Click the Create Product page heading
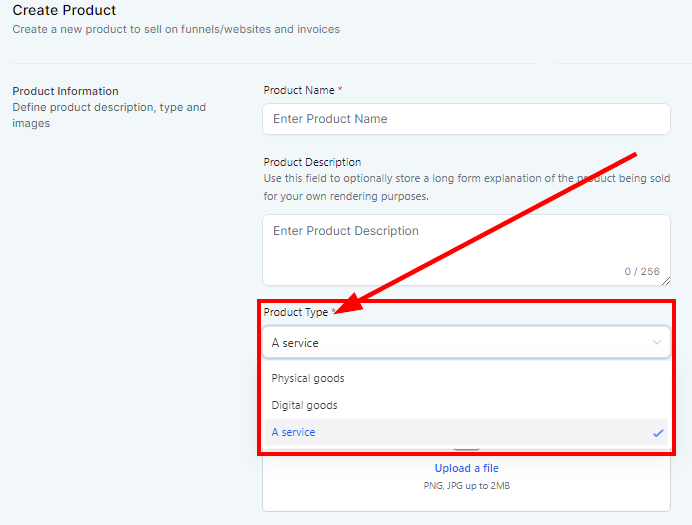The image size is (692, 525). point(64,11)
